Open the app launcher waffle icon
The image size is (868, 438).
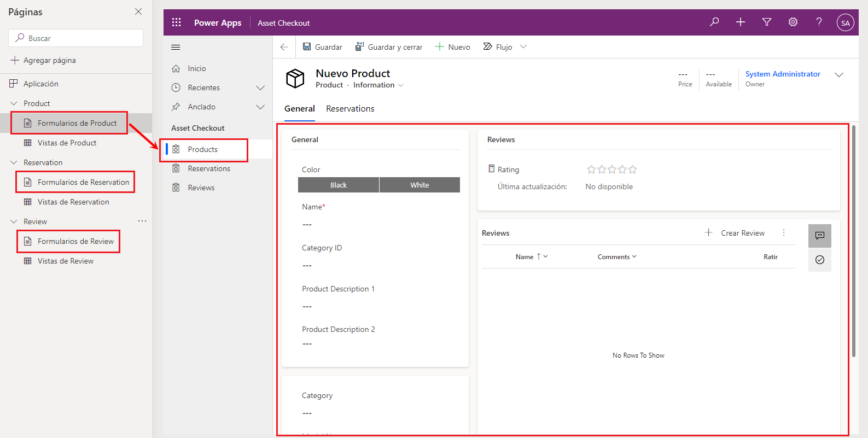click(176, 22)
